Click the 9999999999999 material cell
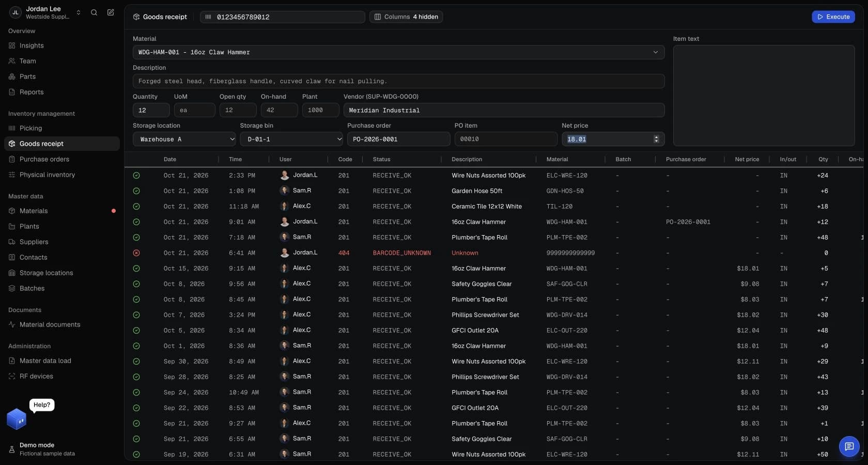 (570, 253)
